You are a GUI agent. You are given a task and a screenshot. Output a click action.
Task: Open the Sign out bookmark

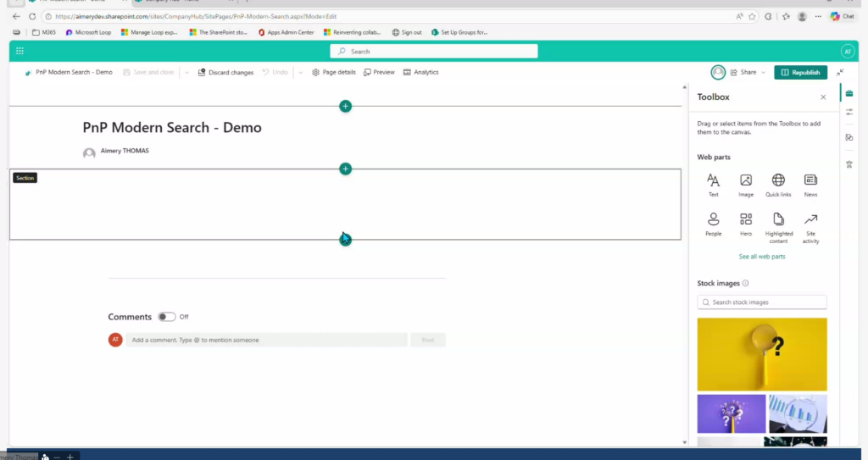[x=407, y=32]
